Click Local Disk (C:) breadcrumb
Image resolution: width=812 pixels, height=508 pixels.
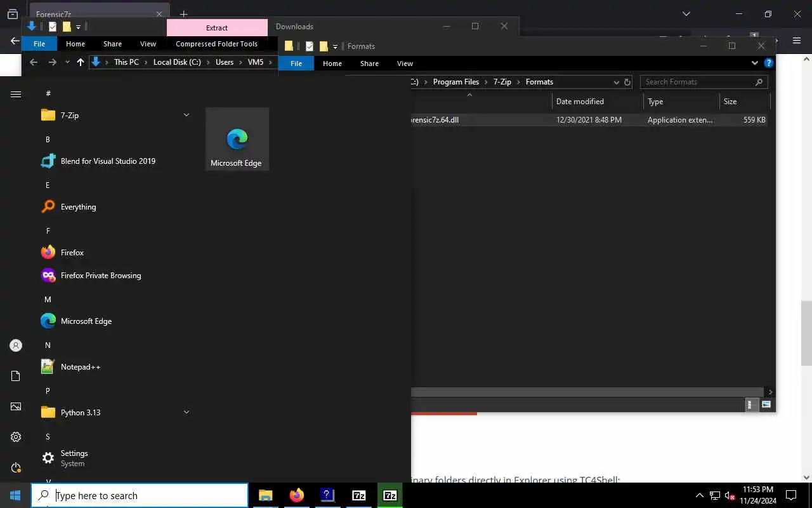click(177, 62)
